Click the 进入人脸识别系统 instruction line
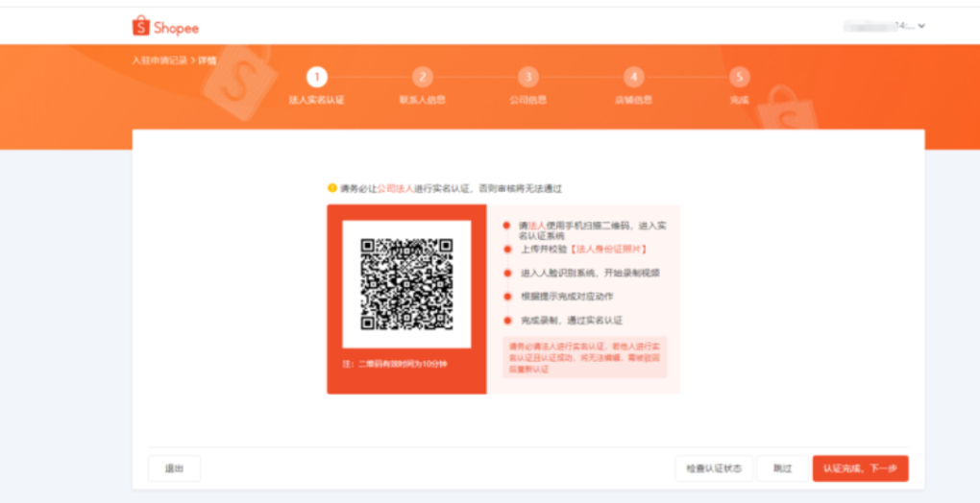The width and height of the screenshot is (980, 503). [x=590, y=273]
